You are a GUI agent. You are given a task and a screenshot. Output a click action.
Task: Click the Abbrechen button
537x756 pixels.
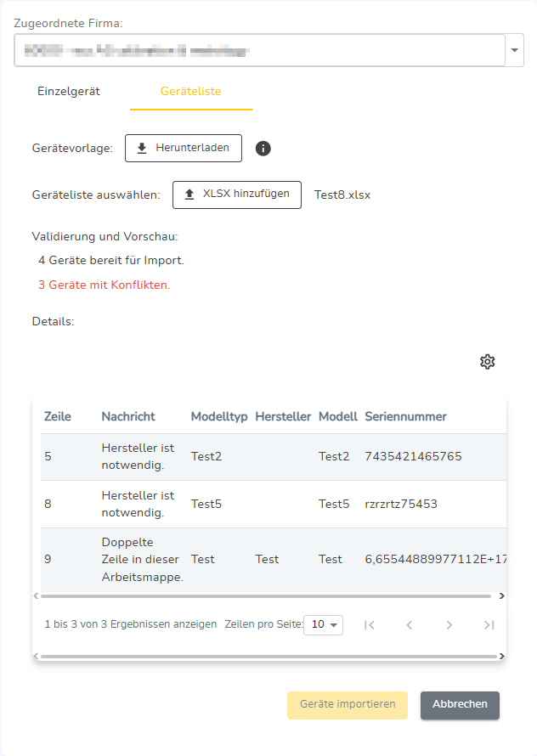pyautogui.click(x=460, y=705)
